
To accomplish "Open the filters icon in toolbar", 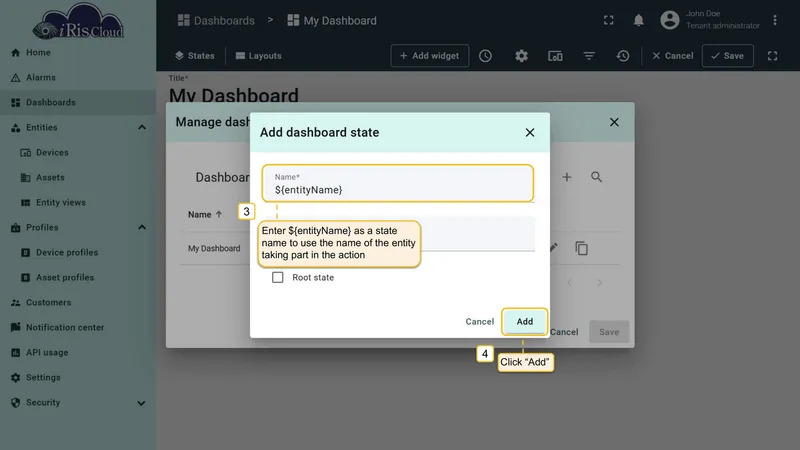I will click(x=589, y=56).
